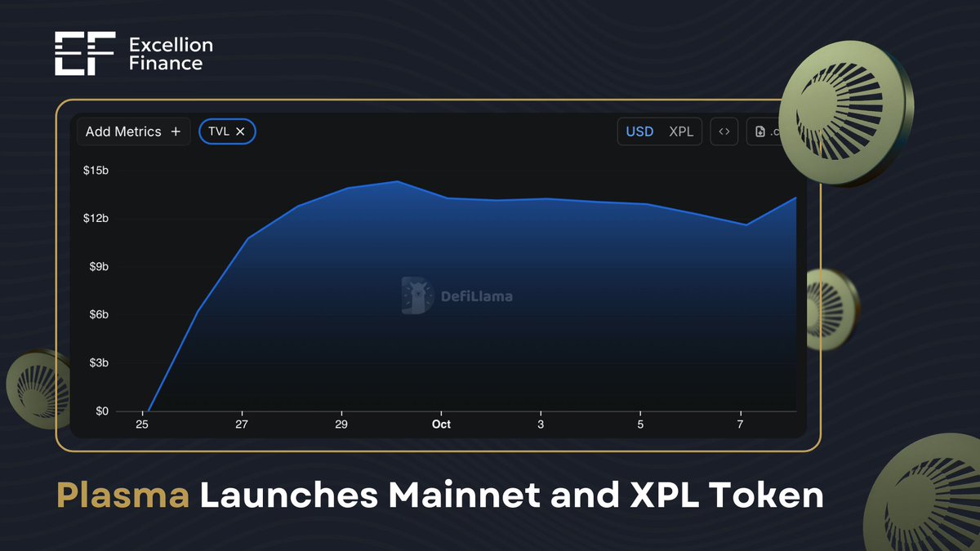Click the Launches Mainnet and XPL Token text
The width and height of the screenshot is (980, 551).
click(512, 494)
